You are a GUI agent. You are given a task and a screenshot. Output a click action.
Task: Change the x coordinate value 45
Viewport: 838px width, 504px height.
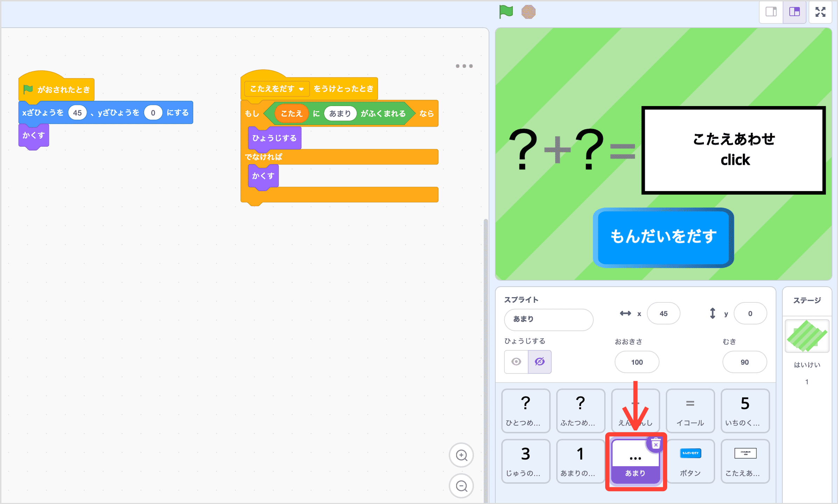click(x=663, y=313)
